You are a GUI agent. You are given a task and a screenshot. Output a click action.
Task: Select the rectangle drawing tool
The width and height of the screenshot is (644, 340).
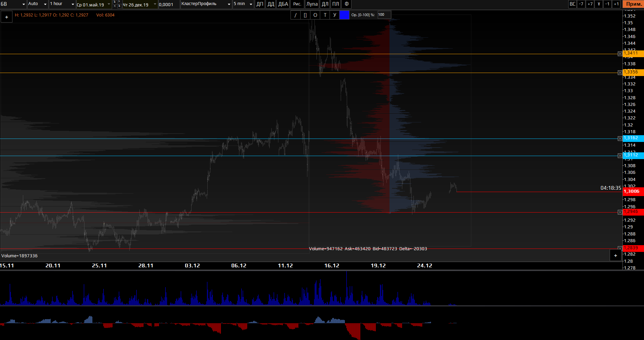pos(305,15)
